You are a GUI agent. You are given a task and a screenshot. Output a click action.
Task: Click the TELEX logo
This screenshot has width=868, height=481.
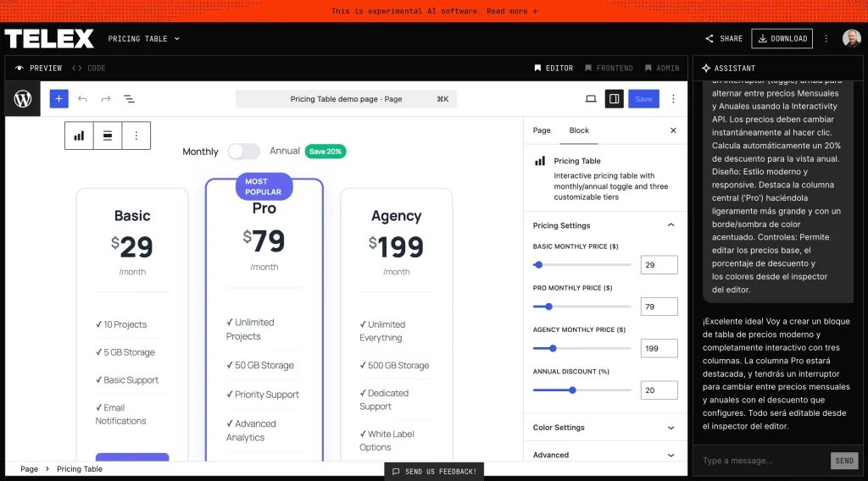(49, 39)
